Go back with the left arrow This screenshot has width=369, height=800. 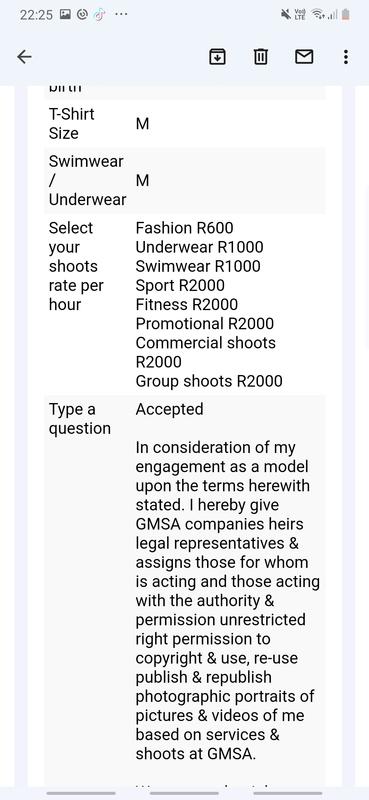click(24, 57)
